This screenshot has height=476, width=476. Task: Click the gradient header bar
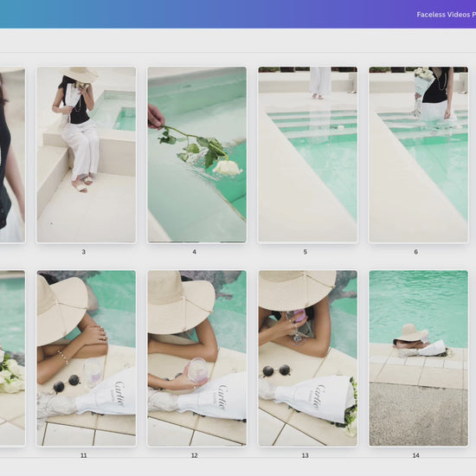coord(238,14)
